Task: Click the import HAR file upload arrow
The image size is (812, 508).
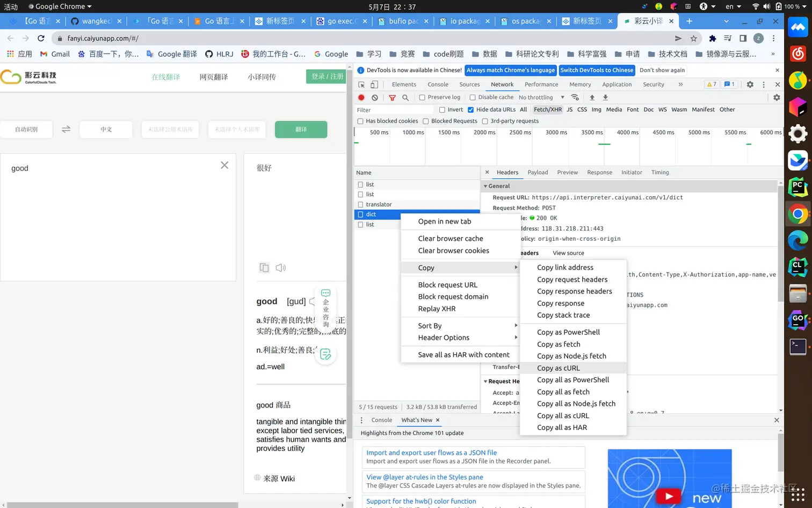Action: 592,97
